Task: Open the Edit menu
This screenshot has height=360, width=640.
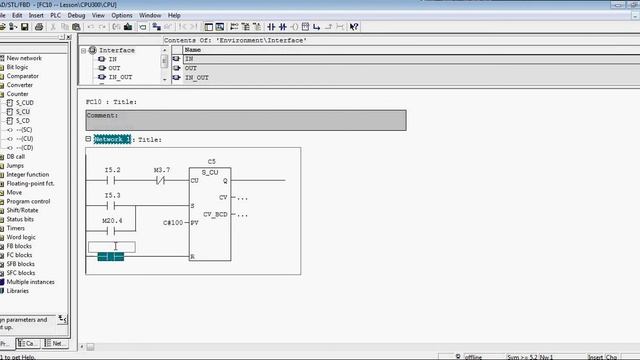Action: pyautogui.click(x=17, y=15)
